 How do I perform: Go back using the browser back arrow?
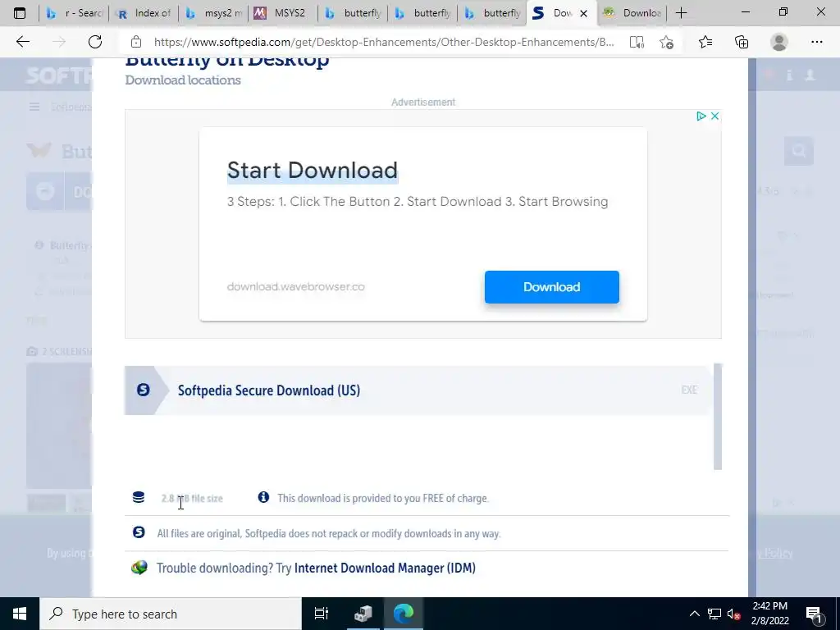pyautogui.click(x=22, y=42)
